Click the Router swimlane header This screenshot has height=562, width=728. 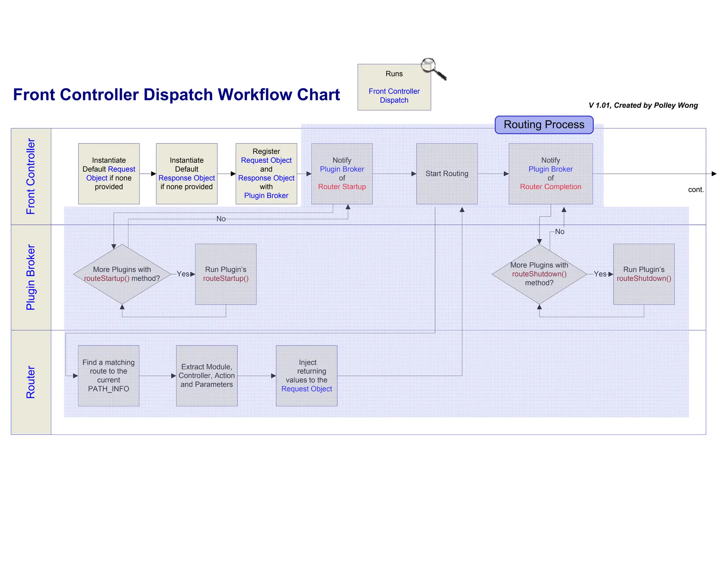[x=31, y=382]
